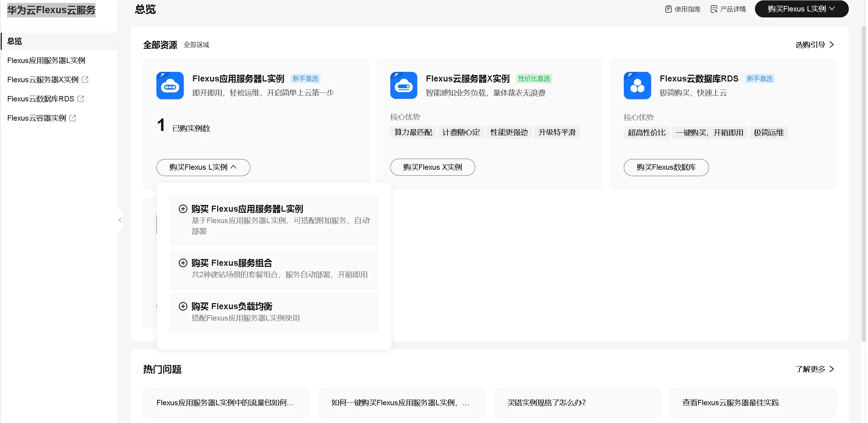This screenshot has height=423, width=868.
Task: Click the 性能更强劲 tag
Action: 509,132
